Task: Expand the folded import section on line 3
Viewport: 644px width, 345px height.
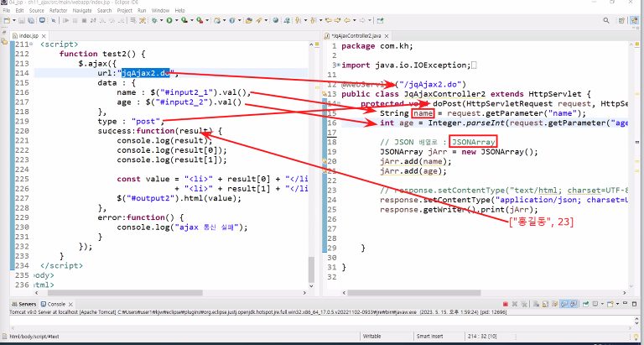Action: tap(338, 65)
